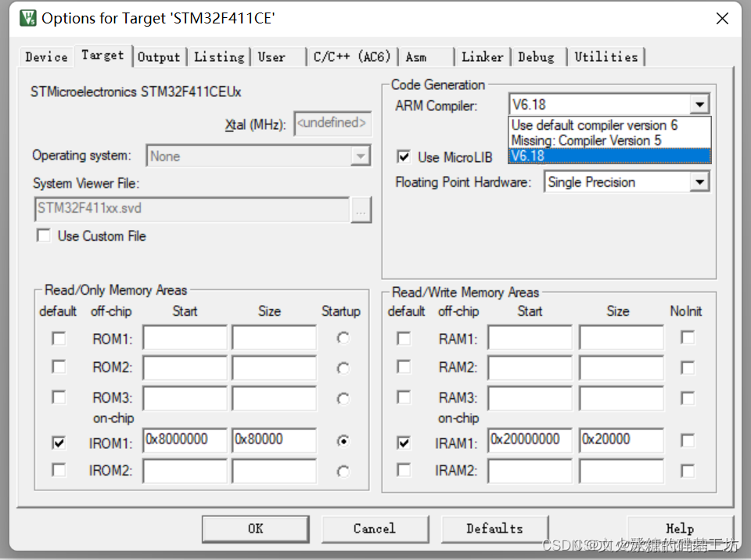Check the ROM2 default checkbox
This screenshot has width=751, height=560.
click(59, 367)
